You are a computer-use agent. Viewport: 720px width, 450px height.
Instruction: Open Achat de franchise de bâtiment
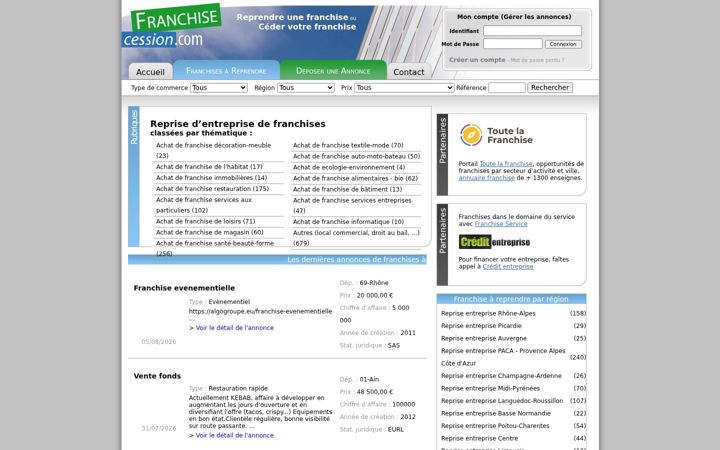347,189
